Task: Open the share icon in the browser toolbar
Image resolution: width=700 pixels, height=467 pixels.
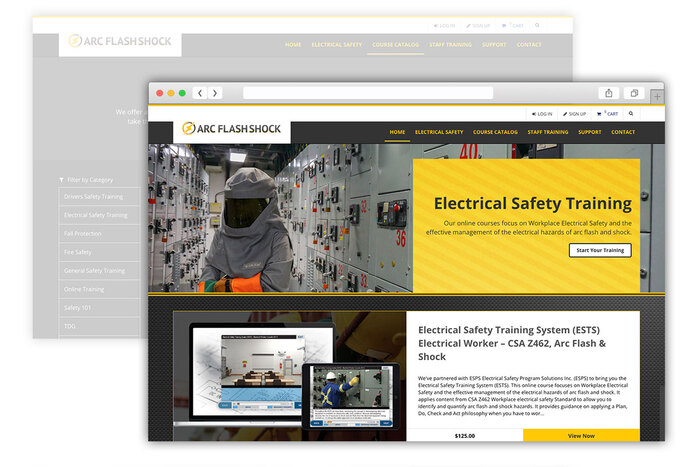Action: click(x=608, y=93)
